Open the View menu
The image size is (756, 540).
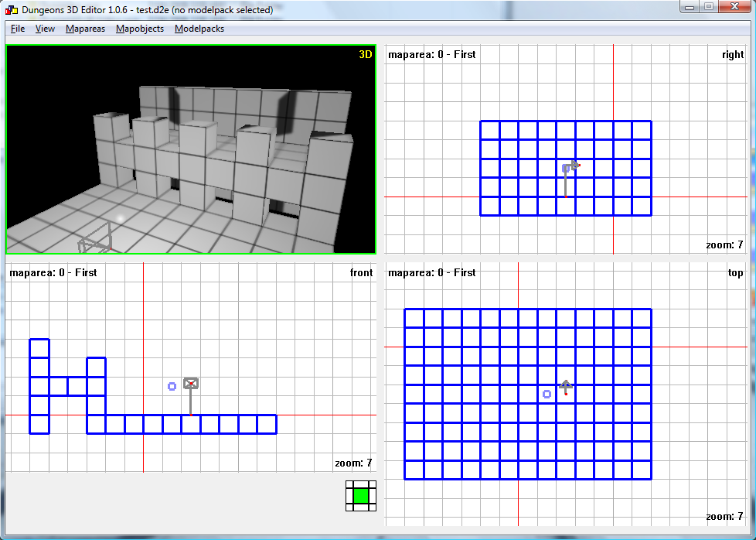[45, 29]
